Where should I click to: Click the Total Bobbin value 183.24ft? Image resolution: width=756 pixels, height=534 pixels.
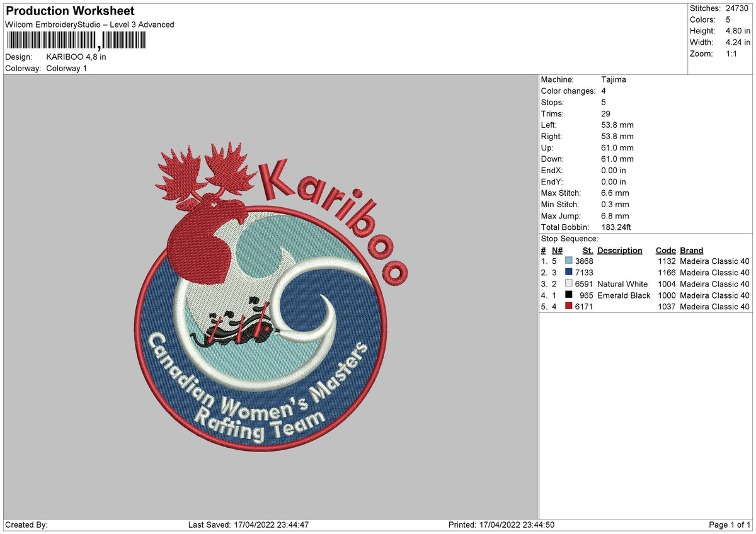tap(616, 227)
